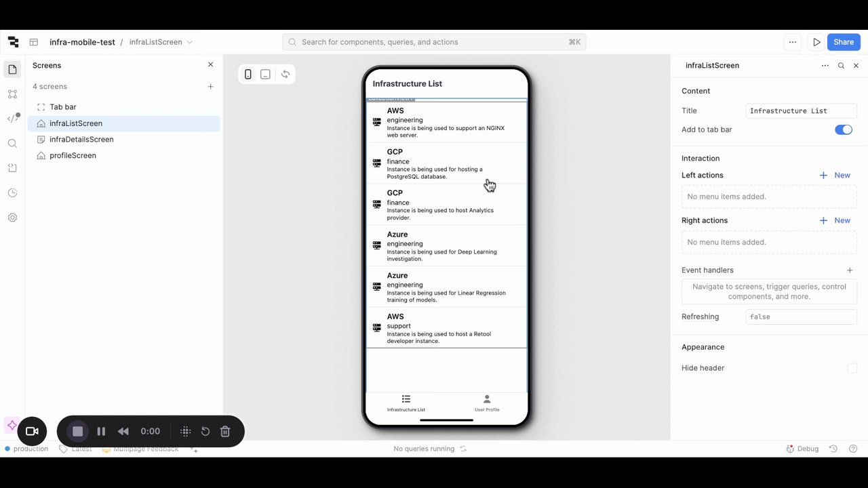Select the Azure Deep Learning list item
868x488 pixels.
[x=446, y=246]
